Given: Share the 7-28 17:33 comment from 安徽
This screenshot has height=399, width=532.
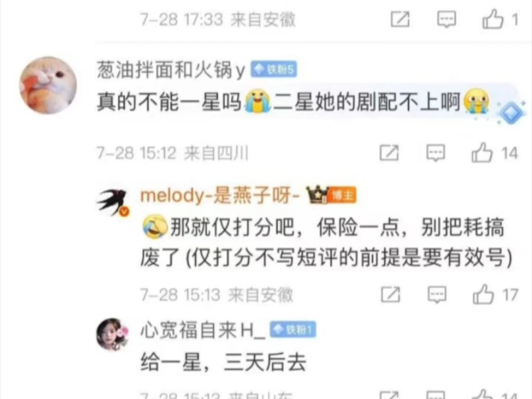Looking at the screenshot, I should click(401, 19).
